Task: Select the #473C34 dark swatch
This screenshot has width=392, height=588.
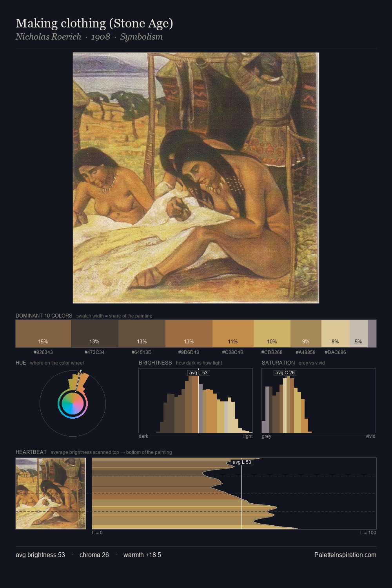Action: click(94, 334)
